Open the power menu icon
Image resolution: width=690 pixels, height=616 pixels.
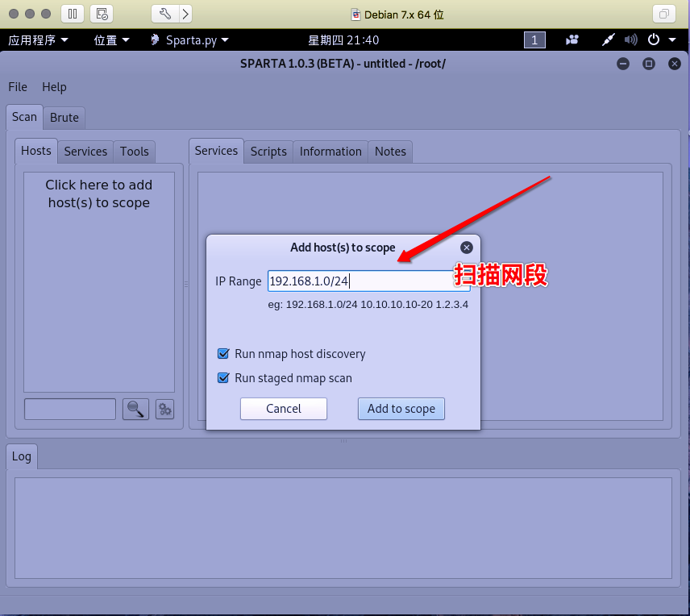click(x=654, y=40)
